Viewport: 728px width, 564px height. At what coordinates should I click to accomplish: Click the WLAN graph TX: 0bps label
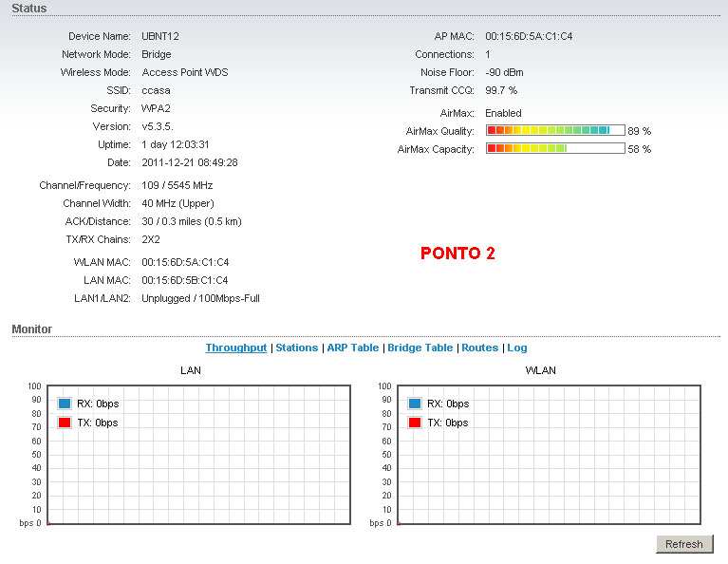pyautogui.click(x=448, y=423)
